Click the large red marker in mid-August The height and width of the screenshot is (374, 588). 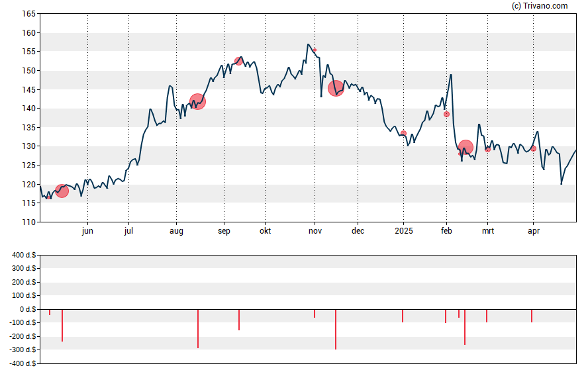pyautogui.click(x=197, y=101)
